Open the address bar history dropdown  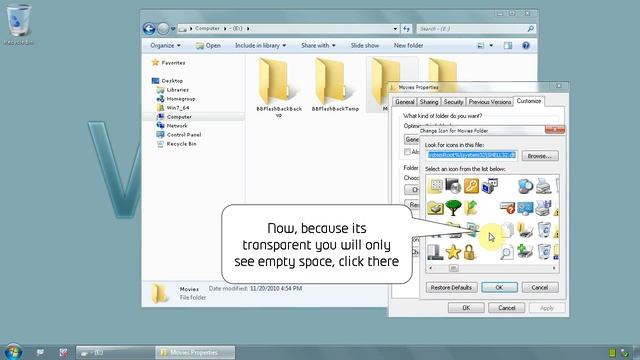pyautogui.click(x=395, y=29)
